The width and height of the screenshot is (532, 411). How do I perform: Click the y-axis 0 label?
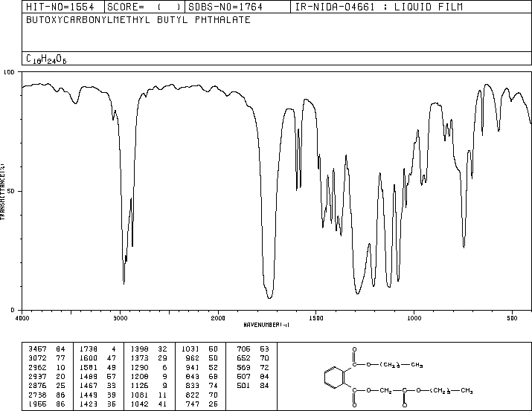tap(13, 310)
